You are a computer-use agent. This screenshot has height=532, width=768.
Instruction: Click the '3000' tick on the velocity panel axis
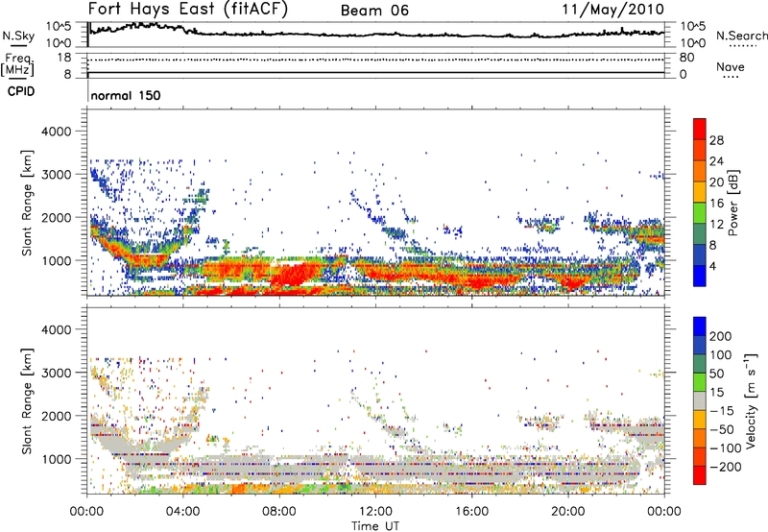click(56, 373)
